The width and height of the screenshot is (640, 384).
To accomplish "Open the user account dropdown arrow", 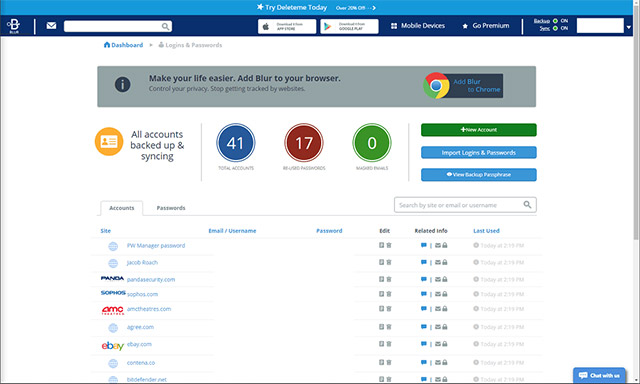I will click(x=629, y=27).
